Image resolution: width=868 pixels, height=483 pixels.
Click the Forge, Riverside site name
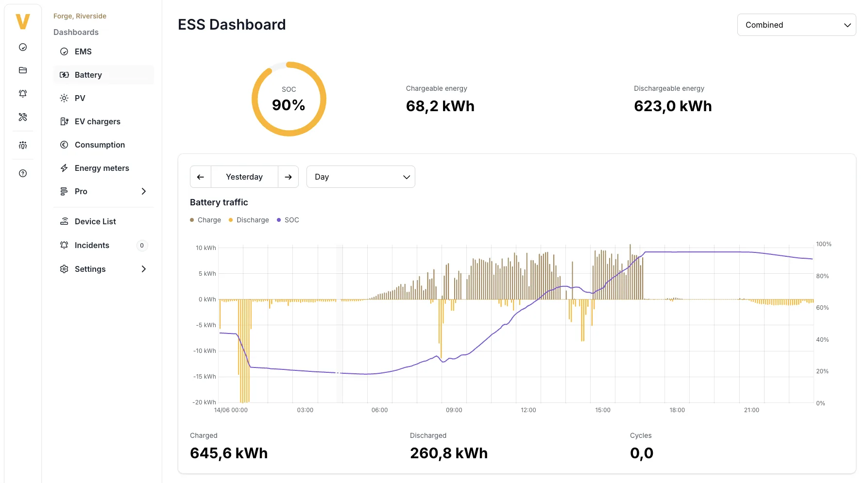[x=80, y=16]
